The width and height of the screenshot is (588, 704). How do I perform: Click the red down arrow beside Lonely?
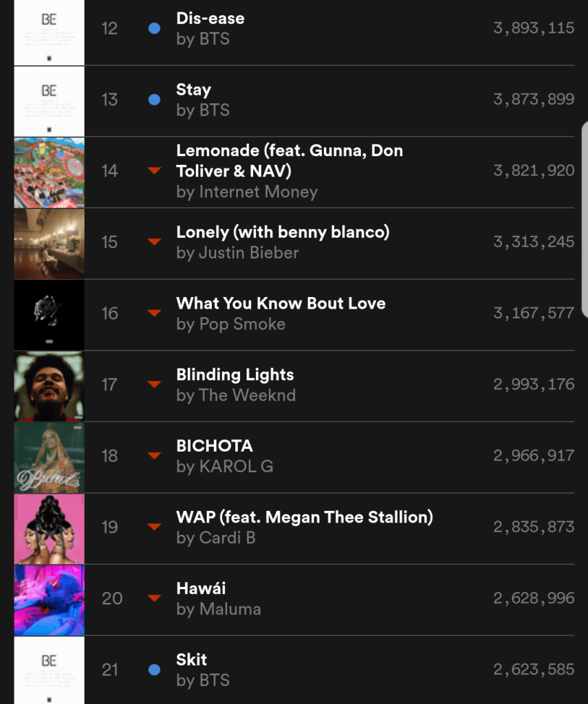tap(155, 242)
